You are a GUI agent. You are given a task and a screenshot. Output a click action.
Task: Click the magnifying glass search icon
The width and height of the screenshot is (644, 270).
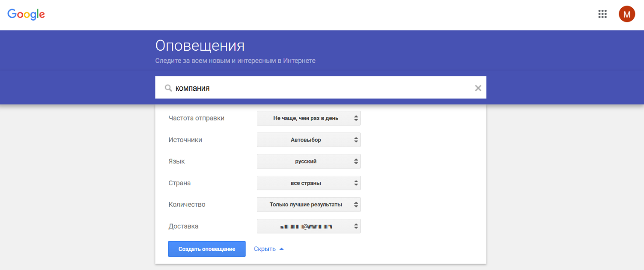pos(168,88)
